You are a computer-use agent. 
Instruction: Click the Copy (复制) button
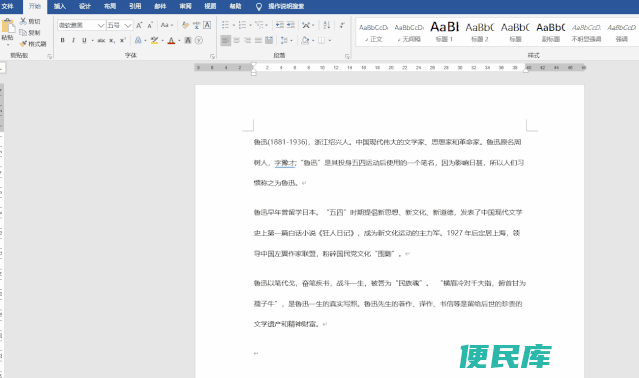(31, 33)
